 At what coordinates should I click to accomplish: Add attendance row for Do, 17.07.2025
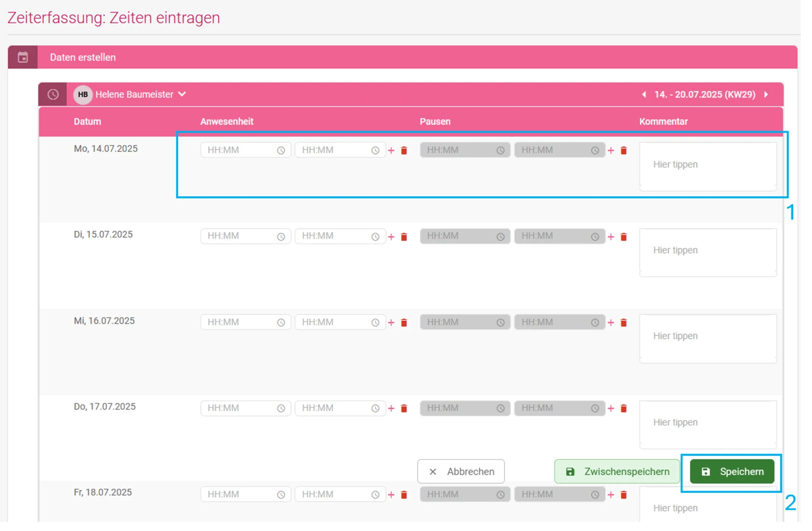[x=391, y=408]
